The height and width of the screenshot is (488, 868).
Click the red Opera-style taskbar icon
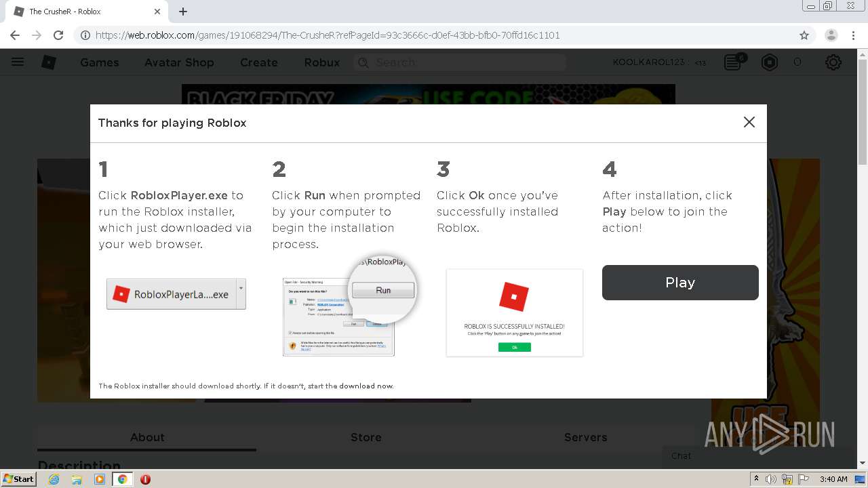pyautogui.click(x=145, y=479)
